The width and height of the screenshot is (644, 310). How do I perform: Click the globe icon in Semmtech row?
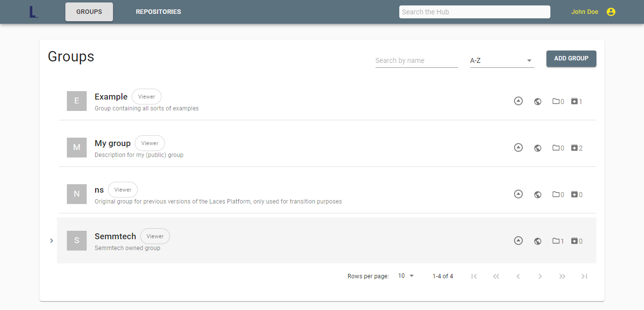coord(537,241)
